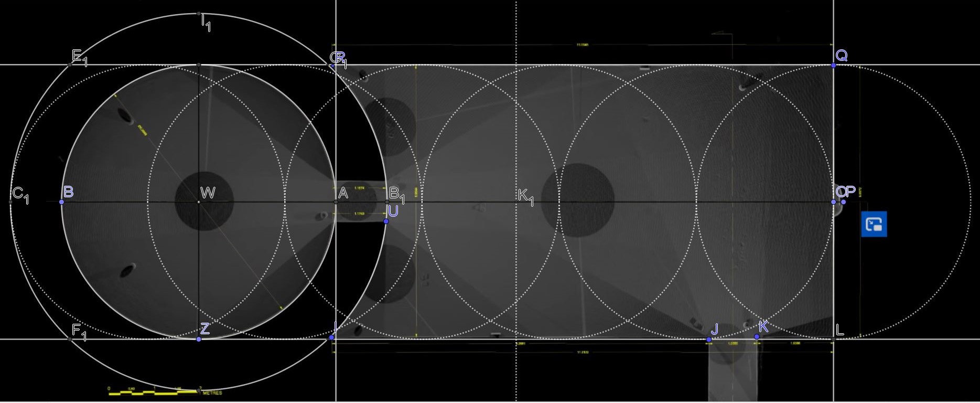Image resolution: width=980 pixels, height=403 pixels.
Task: Click point K1 on the dotted vertical line
Action: tap(516, 202)
